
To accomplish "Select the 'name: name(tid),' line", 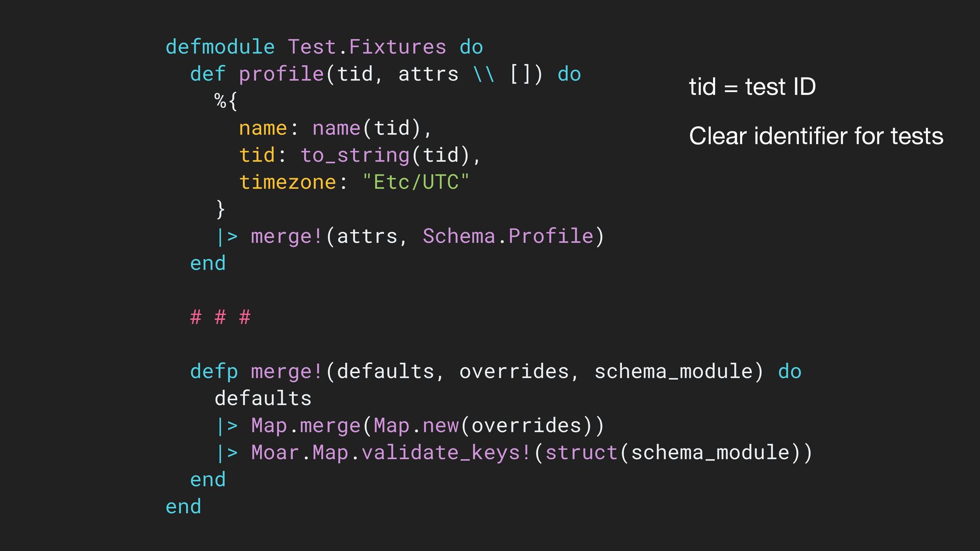I will coord(335,128).
